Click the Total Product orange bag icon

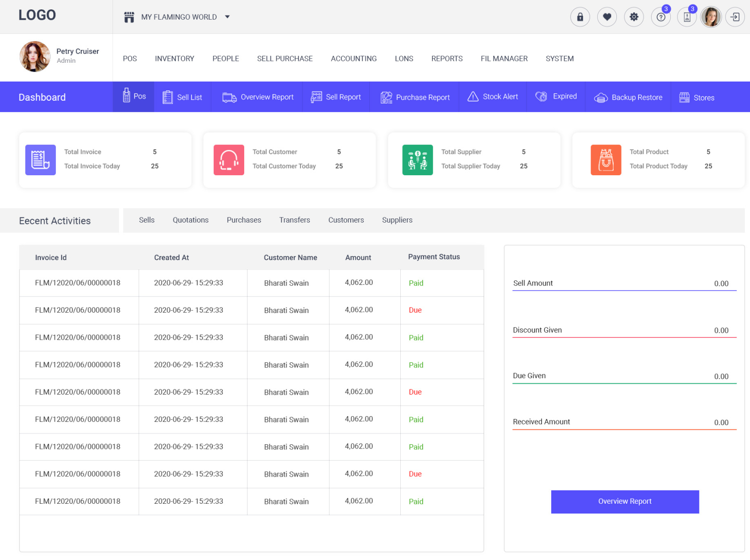[606, 160]
